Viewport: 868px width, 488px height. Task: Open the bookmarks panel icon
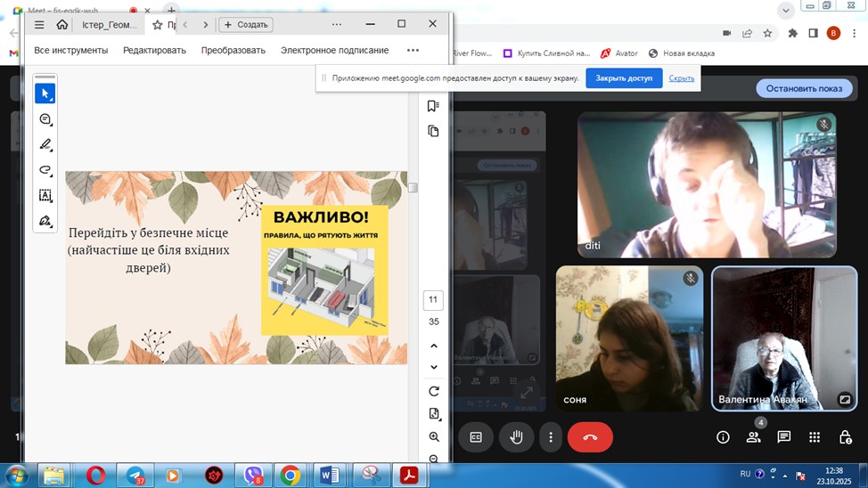(x=433, y=106)
